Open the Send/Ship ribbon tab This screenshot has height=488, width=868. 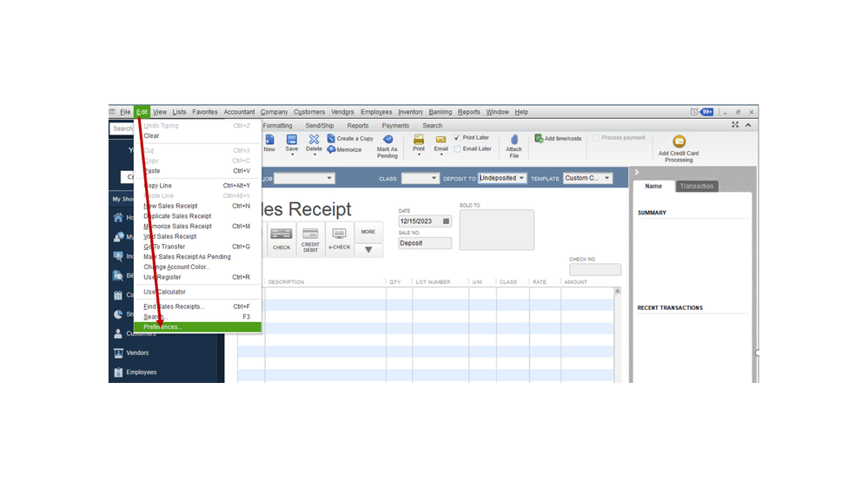click(320, 126)
